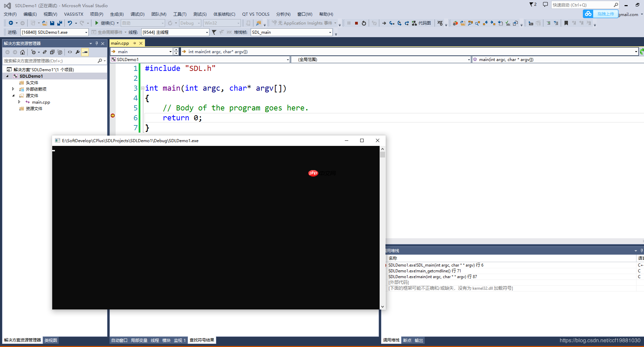Viewport: 644px width, 347px height.
Task: Toggle auto-hide pin on 解决方案资源管理器 panel
Action: pos(97,44)
